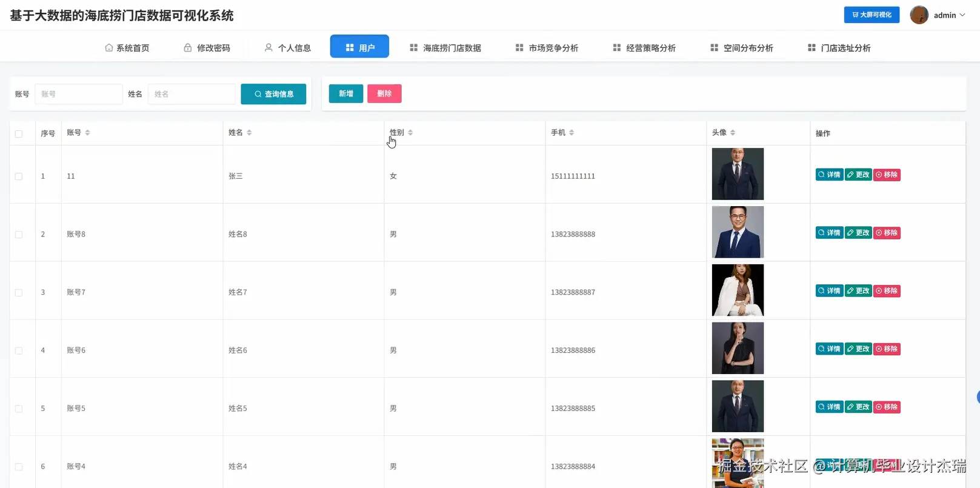View 详情 for 张三 row
The width and height of the screenshot is (980, 488).
[x=829, y=175]
